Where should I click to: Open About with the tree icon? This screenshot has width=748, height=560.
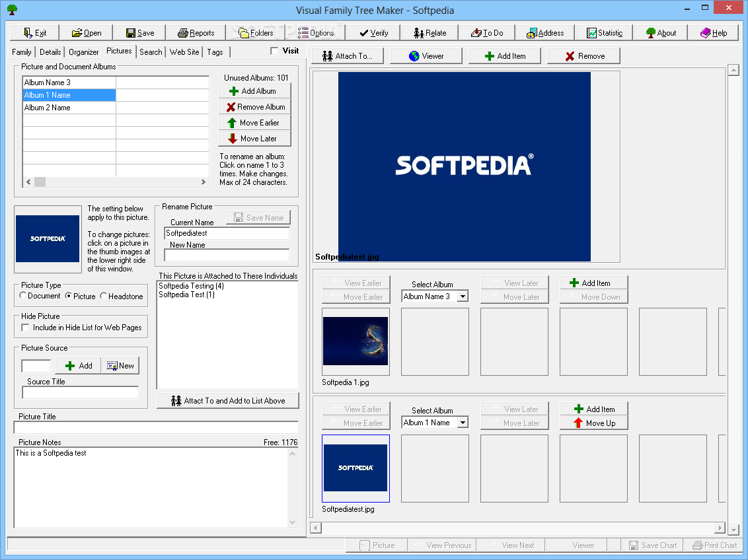point(661,33)
